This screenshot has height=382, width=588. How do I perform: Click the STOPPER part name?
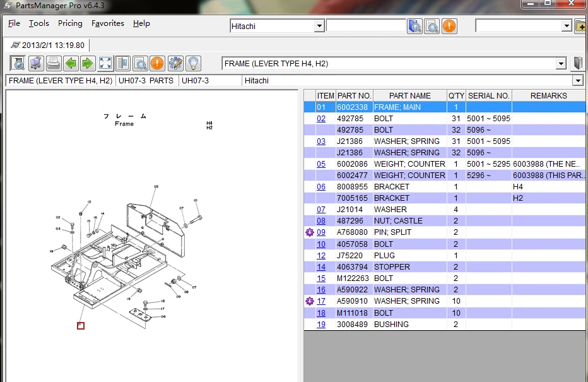[392, 267]
